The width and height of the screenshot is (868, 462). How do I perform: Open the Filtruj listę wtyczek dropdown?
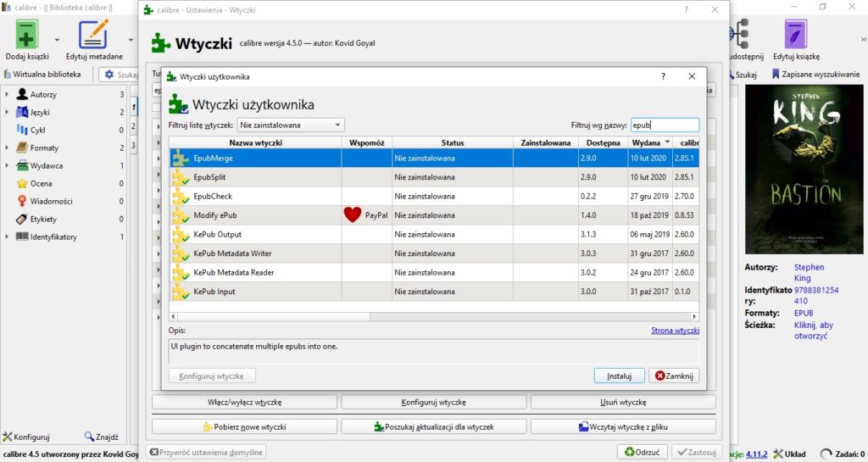291,125
